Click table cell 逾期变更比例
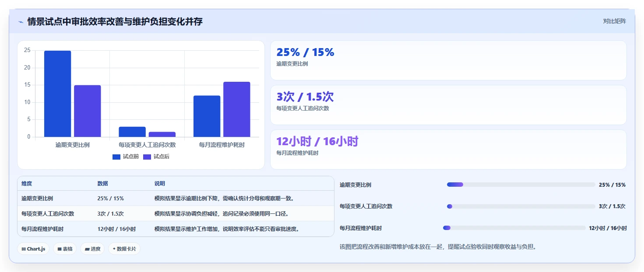This screenshot has width=644, height=272. point(37,199)
